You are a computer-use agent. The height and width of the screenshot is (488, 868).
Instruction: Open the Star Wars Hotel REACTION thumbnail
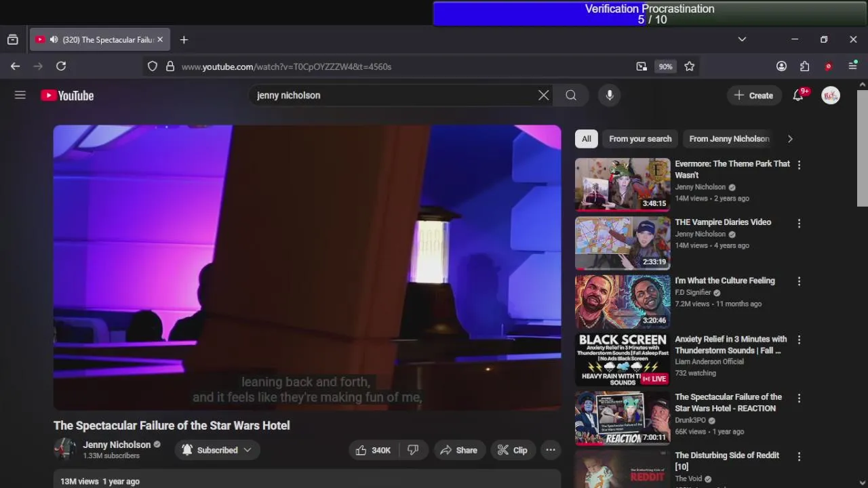point(623,418)
